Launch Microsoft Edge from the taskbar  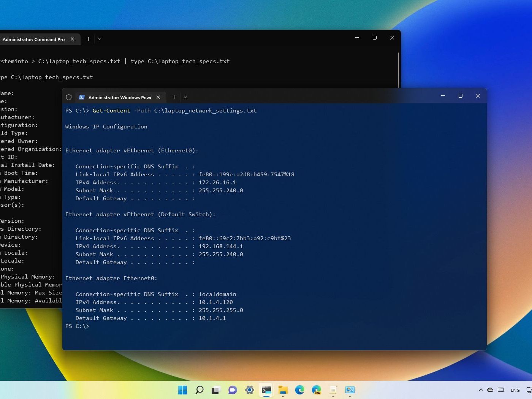click(x=299, y=390)
